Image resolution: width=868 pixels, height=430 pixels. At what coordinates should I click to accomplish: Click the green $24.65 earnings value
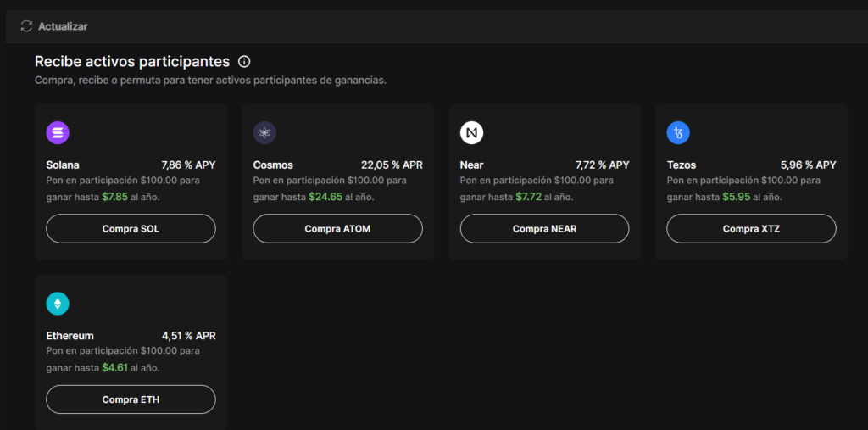coord(326,197)
